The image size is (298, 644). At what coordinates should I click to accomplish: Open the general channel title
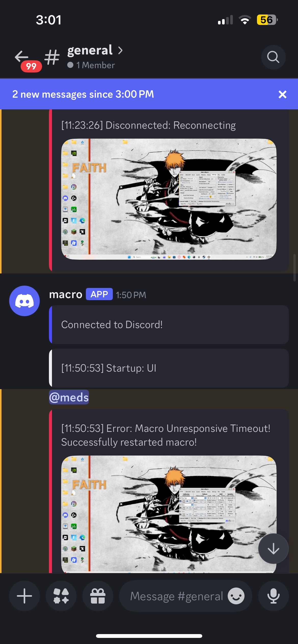[x=90, y=50]
